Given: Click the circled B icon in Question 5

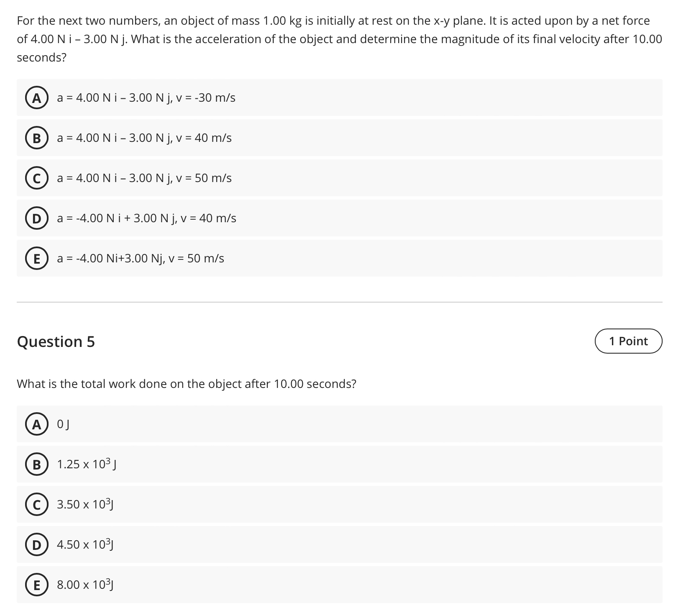Looking at the screenshot, I should [37, 464].
